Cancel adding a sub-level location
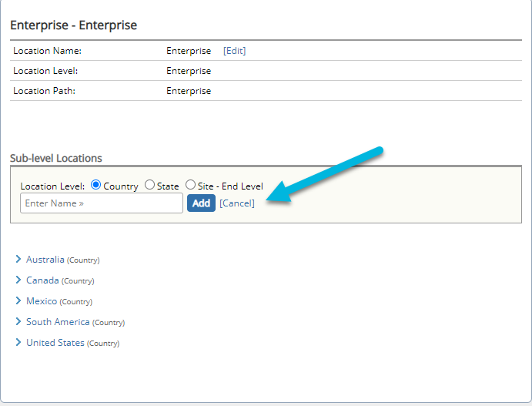The height and width of the screenshot is (406, 532). point(237,203)
